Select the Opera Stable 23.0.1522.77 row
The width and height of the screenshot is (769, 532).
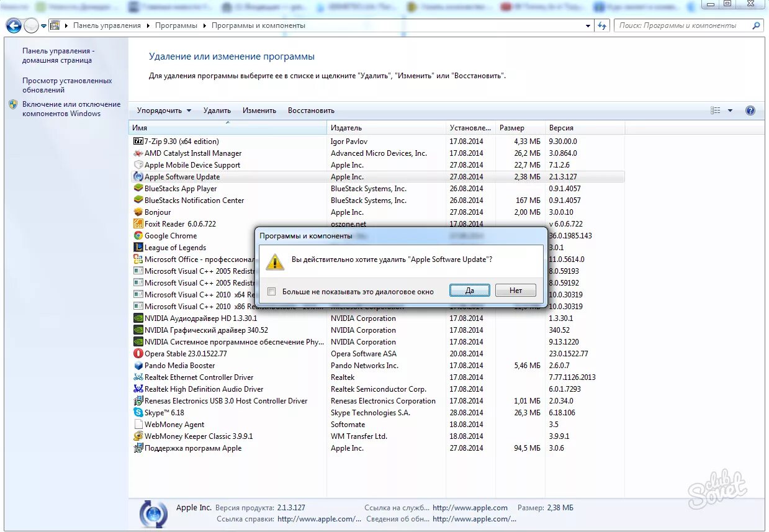point(377,354)
